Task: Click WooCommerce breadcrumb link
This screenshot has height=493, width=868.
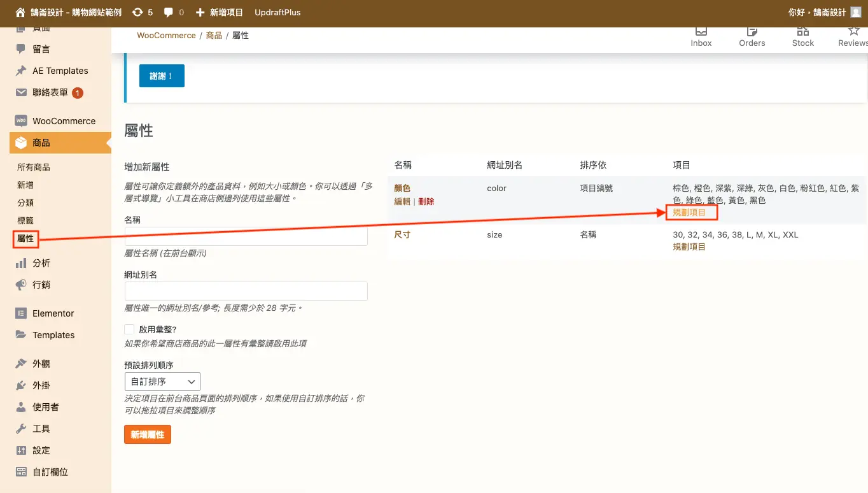Action: coord(167,35)
